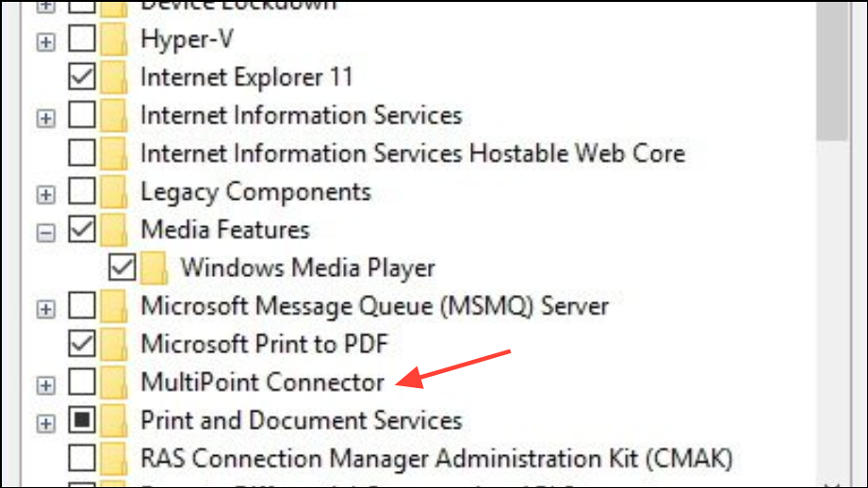Enable the MultiPoint Connector checkbox
Screen dimensions: 868x488
click(83, 382)
